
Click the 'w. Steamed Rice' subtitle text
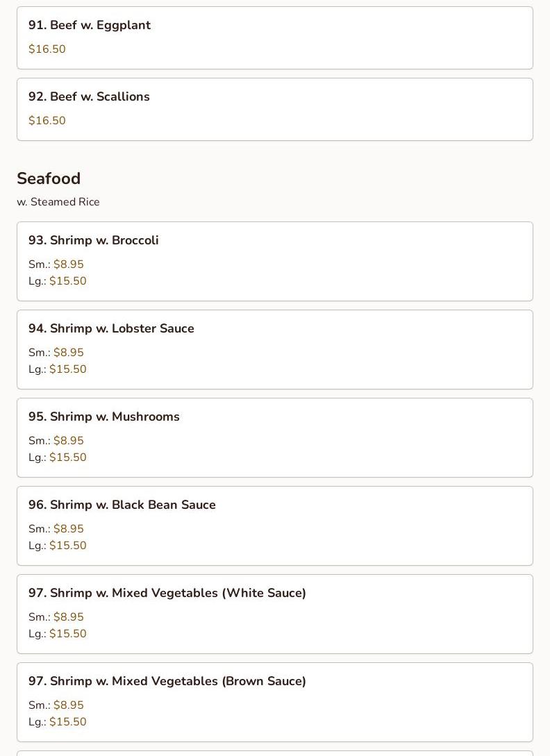click(58, 202)
